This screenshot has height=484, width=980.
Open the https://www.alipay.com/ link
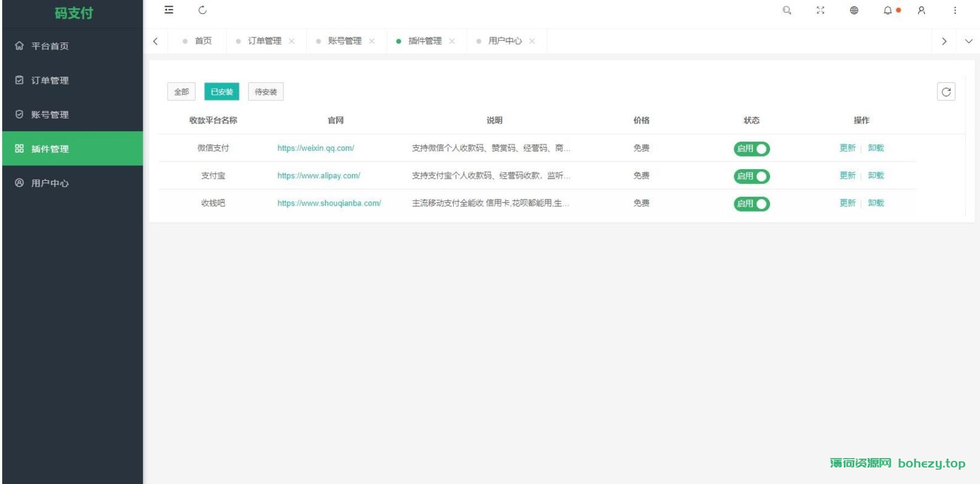tap(319, 175)
